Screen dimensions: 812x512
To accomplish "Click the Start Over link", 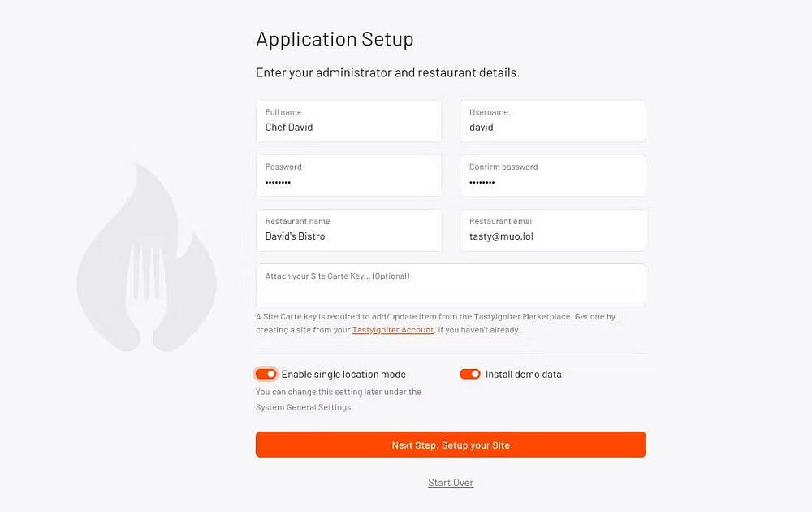I will pos(451,483).
